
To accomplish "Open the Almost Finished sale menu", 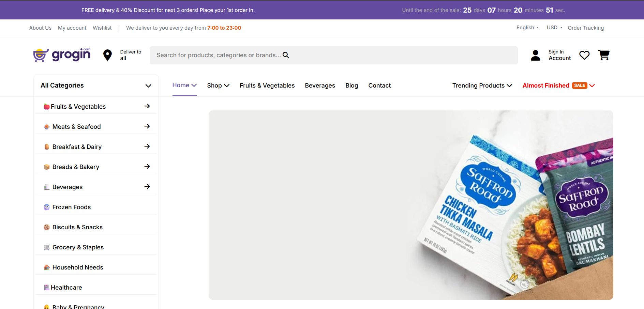I will pyautogui.click(x=558, y=86).
